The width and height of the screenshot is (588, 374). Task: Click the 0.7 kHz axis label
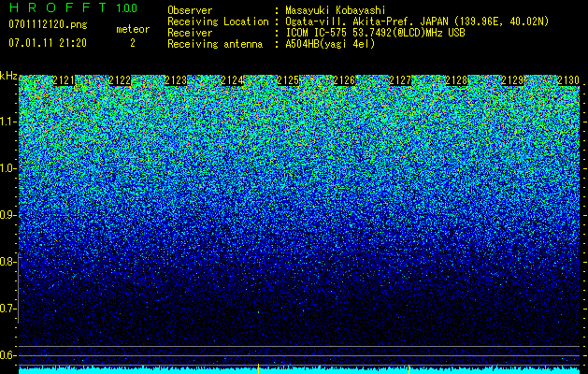coord(8,309)
